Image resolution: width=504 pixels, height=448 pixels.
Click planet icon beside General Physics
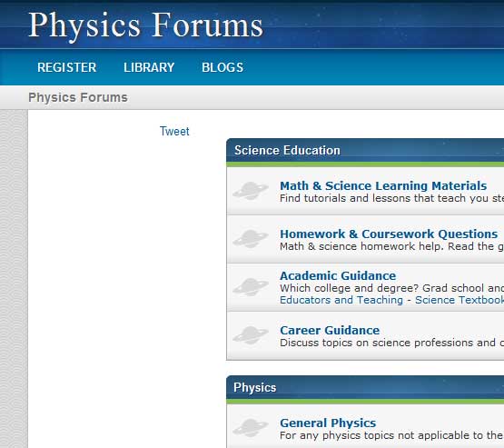pyautogui.click(x=251, y=428)
